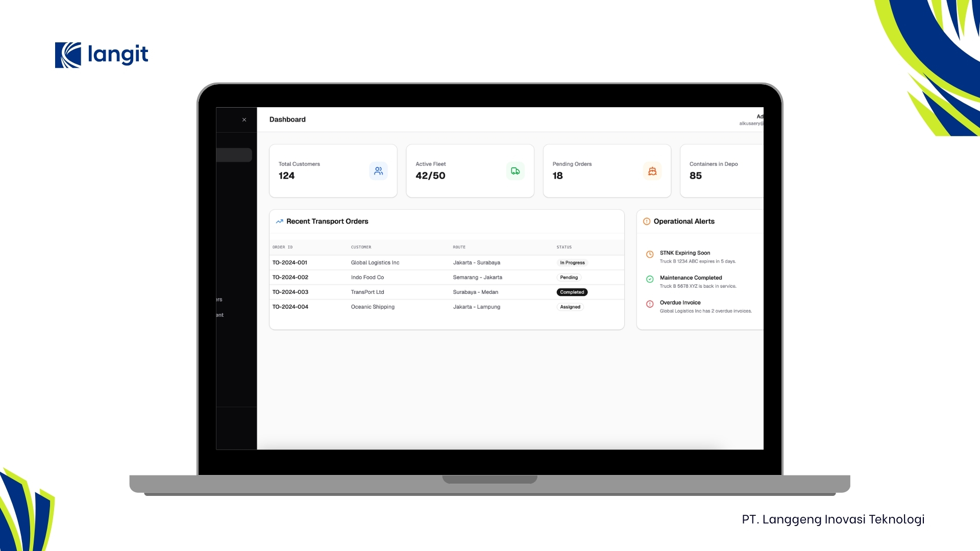Click the Overdue Invoice red alert icon
This screenshot has width=980, height=551.
[649, 304]
